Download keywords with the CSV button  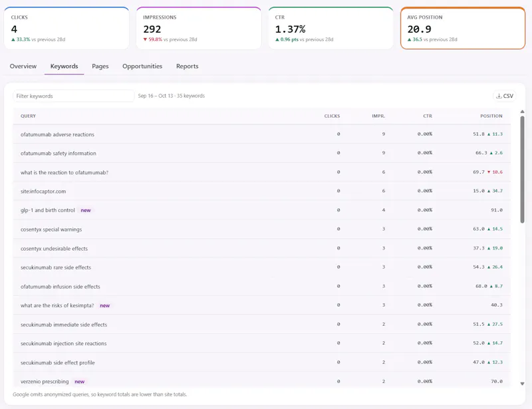[505, 96]
